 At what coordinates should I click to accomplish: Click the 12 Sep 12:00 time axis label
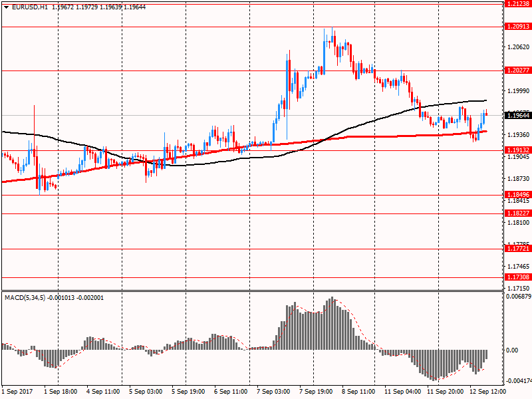pyautogui.click(x=488, y=392)
